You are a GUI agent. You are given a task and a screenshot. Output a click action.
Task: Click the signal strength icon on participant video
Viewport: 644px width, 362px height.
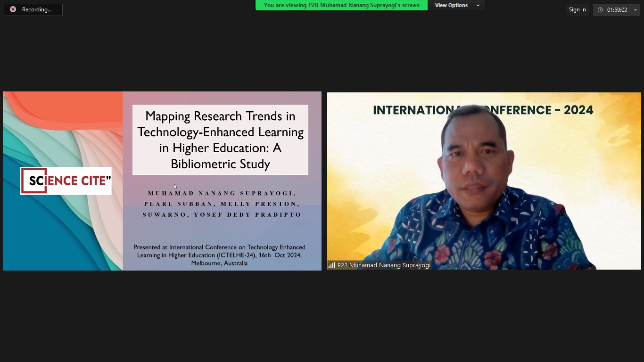point(332,265)
